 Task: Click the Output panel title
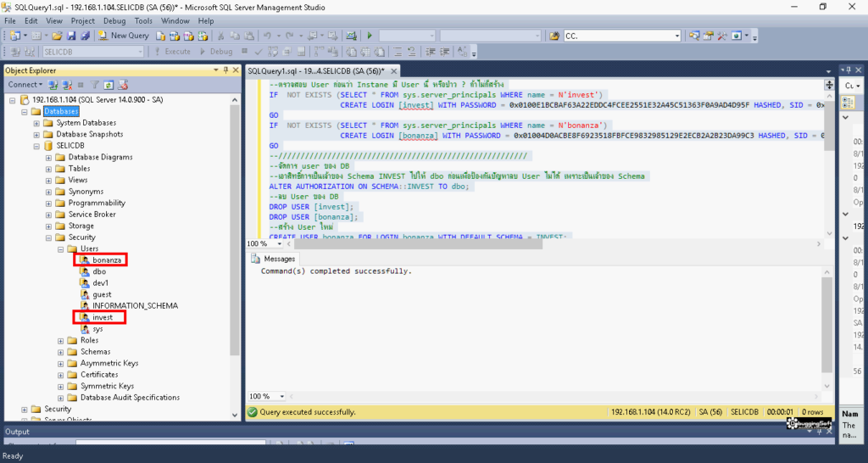click(17, 432)
